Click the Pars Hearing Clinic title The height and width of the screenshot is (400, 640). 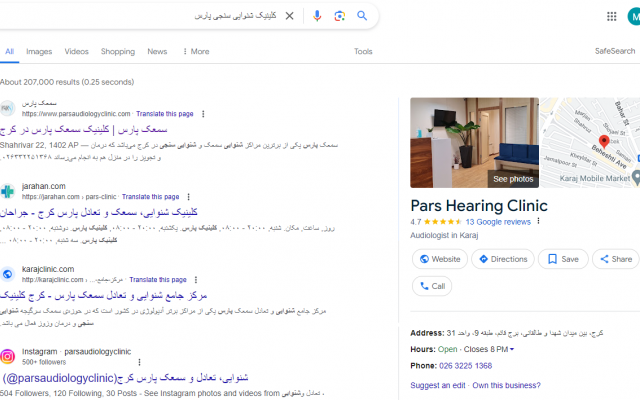(x=479, y=206)
